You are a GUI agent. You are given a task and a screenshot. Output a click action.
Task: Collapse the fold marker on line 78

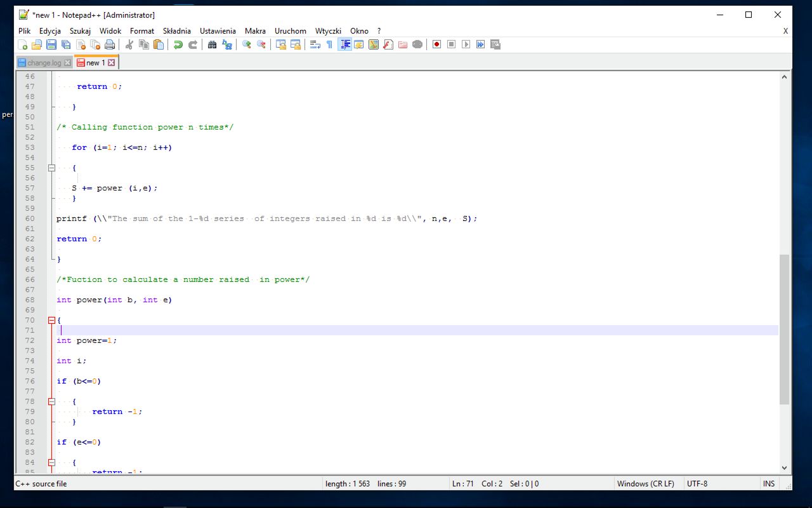coord(52,401)
